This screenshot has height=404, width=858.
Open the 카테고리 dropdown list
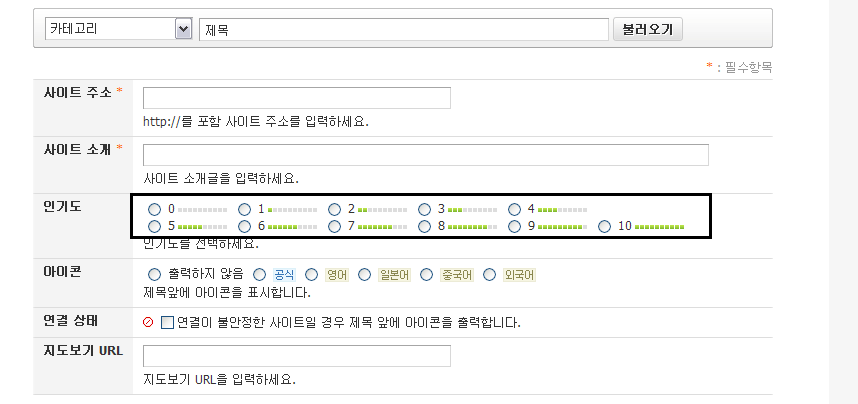click(x=110, y=29)
